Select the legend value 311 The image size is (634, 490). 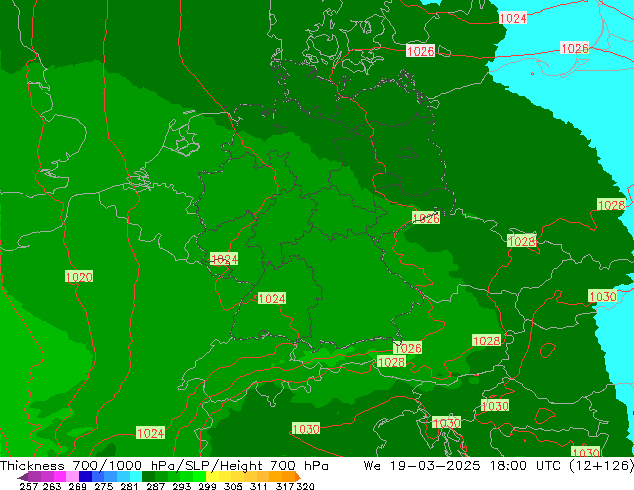[259, 486]
